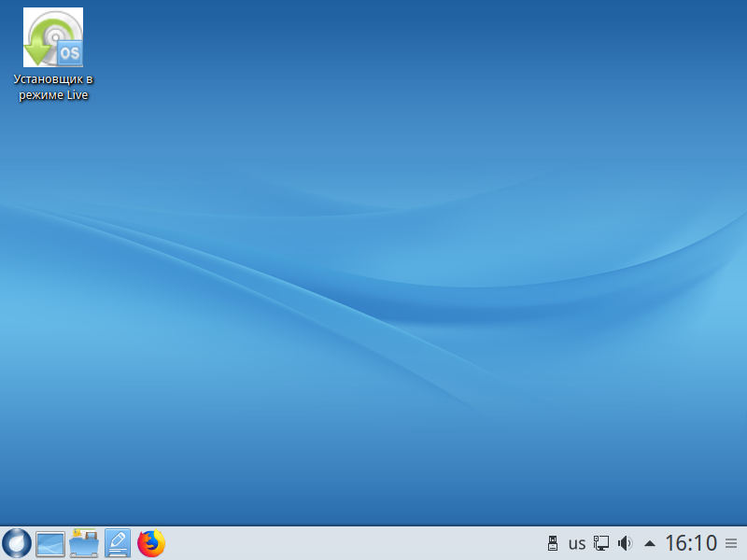Click empty area of the bottom panel
Screen dimensions: 747x560
click(x=355, y=543)
